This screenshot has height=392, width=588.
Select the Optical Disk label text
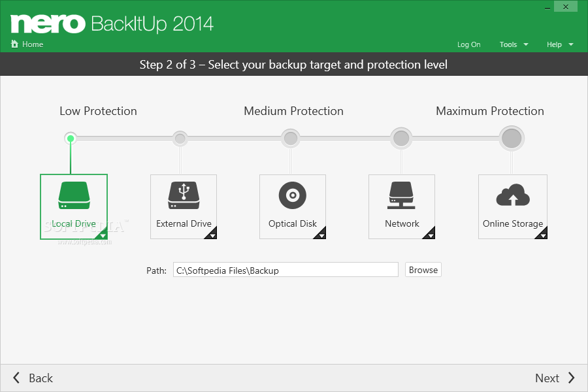pos(293,223)
